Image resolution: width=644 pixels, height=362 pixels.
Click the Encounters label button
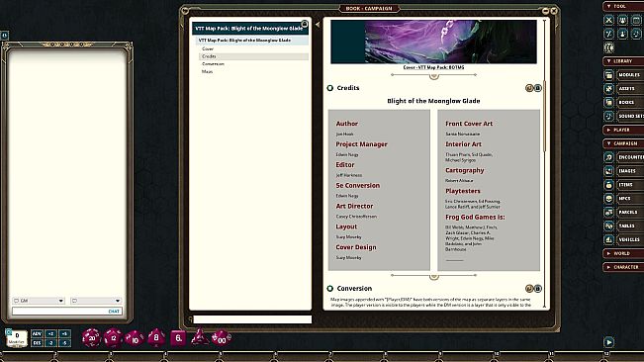click(630, 157)
